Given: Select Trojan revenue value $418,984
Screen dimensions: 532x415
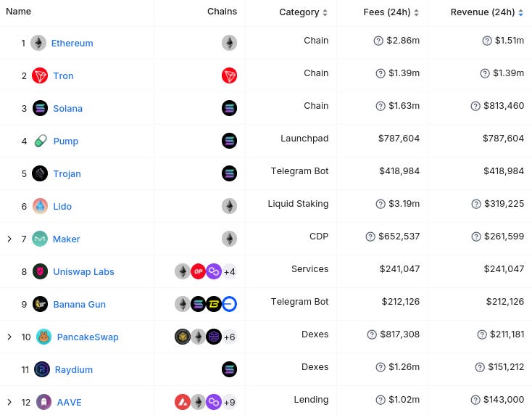Looking at the screenshot, I should 504,170.
